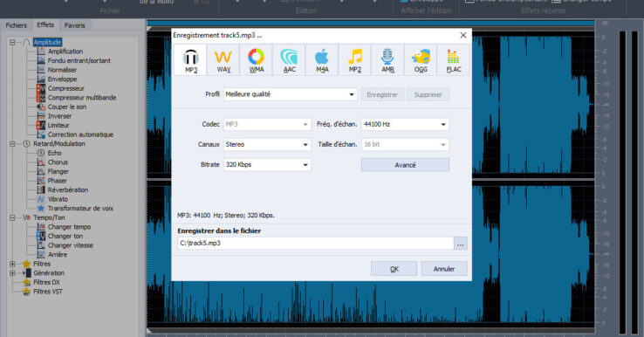This screenshot has width=644, height=337.
Task: Collapse the Retard/Modulation tree group
Action: 12,144
